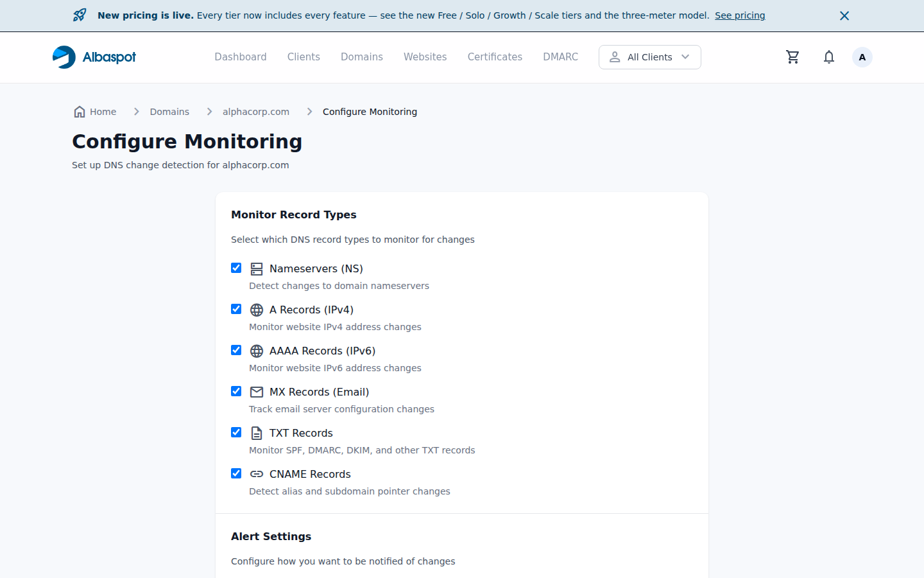Click the link icon beside CNAME Records

pyautogui.click(x=257, y=475)
